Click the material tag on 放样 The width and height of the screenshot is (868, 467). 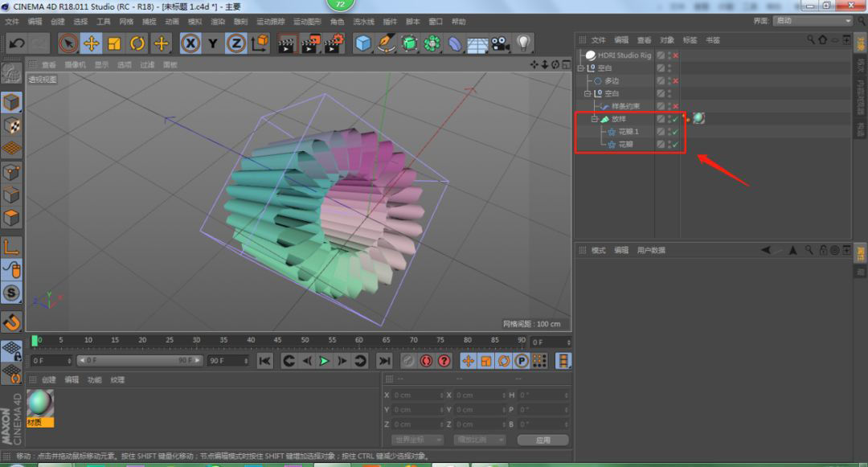pos(698,118)
